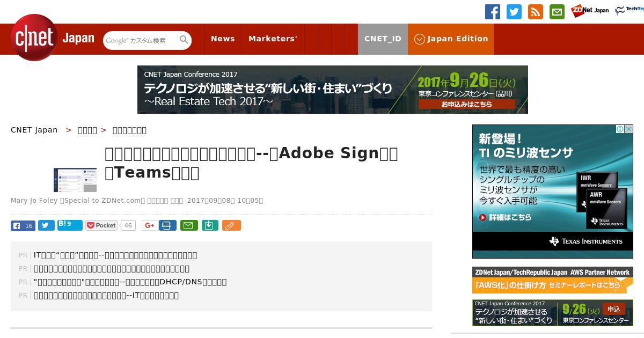Open the Marketers' menu
644x338 pixels.
pos(273,39)
